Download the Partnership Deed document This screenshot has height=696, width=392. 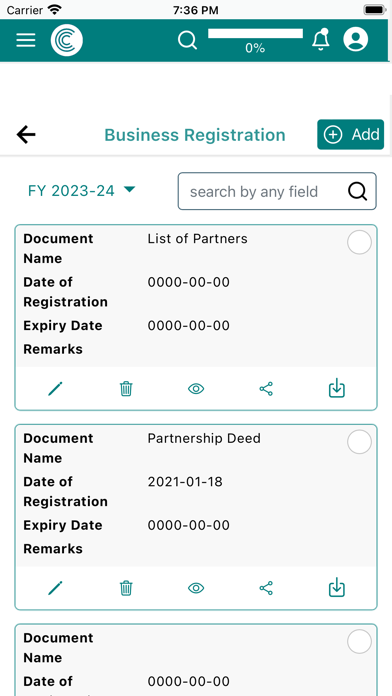337,588
